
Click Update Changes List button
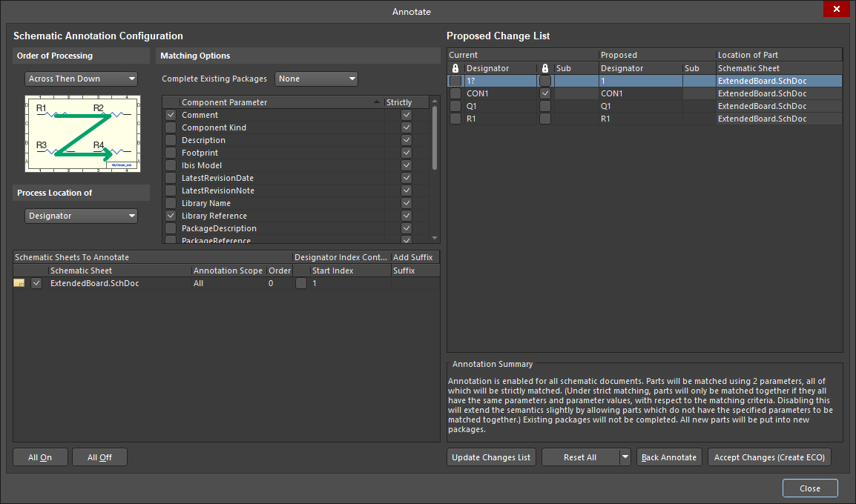coord(491,457)
